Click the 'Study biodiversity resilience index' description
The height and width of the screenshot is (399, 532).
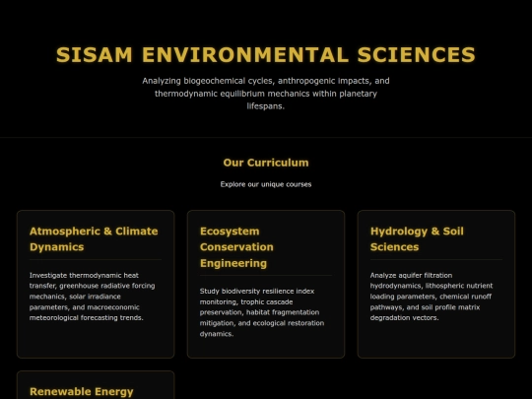(262, 312)
